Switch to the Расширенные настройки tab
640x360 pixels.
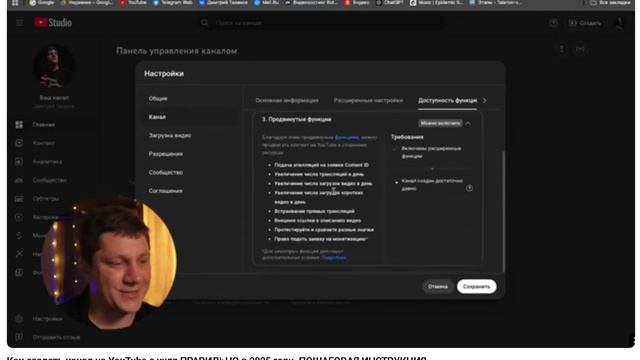pos(368,100)
